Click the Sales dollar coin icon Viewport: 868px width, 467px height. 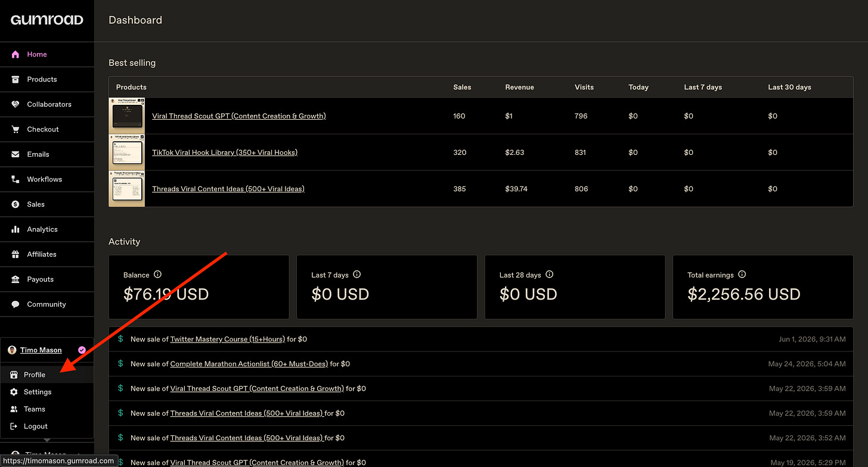coord(15,204)
